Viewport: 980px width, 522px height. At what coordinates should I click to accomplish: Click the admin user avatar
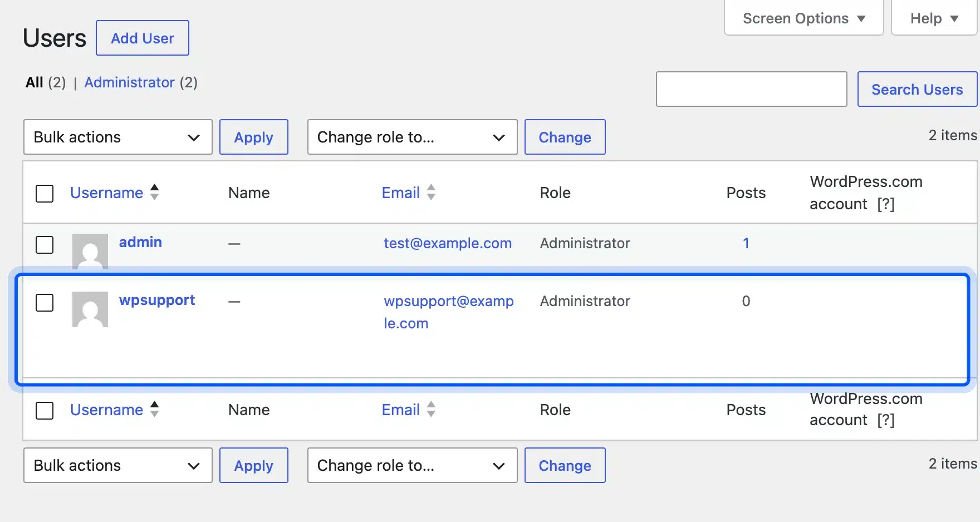tap(90, 252)
